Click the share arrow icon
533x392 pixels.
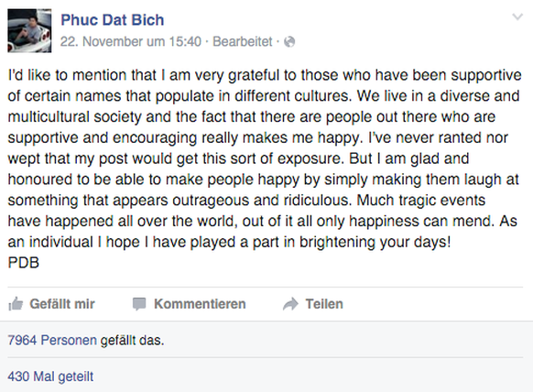coord(290,304)
